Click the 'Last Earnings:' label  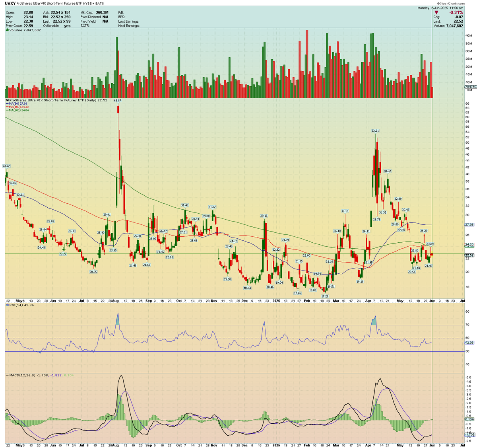[128, 21]
